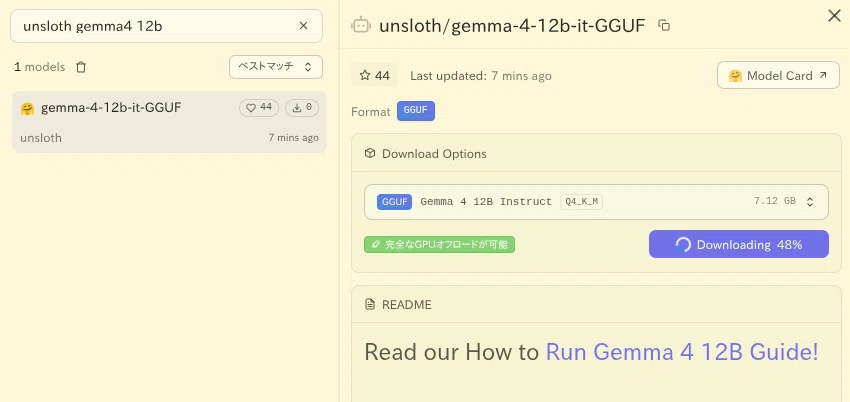The image size is (850, 402).
Task: Click the star 44 badge
Action: 375,75
